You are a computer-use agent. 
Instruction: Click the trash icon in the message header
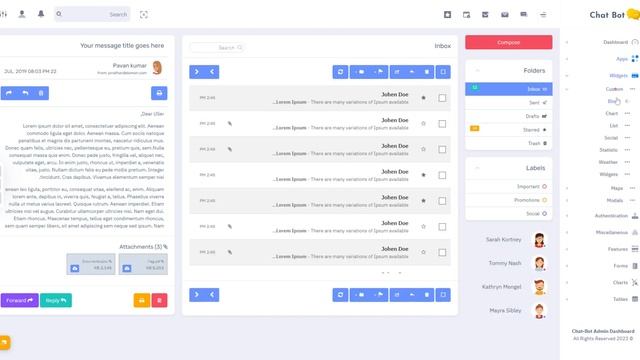pos(41,93)
